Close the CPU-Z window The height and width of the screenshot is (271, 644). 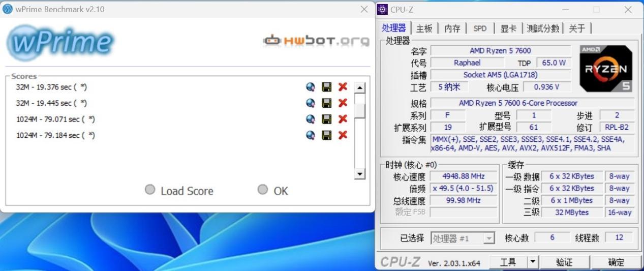[x=628, y=10]
